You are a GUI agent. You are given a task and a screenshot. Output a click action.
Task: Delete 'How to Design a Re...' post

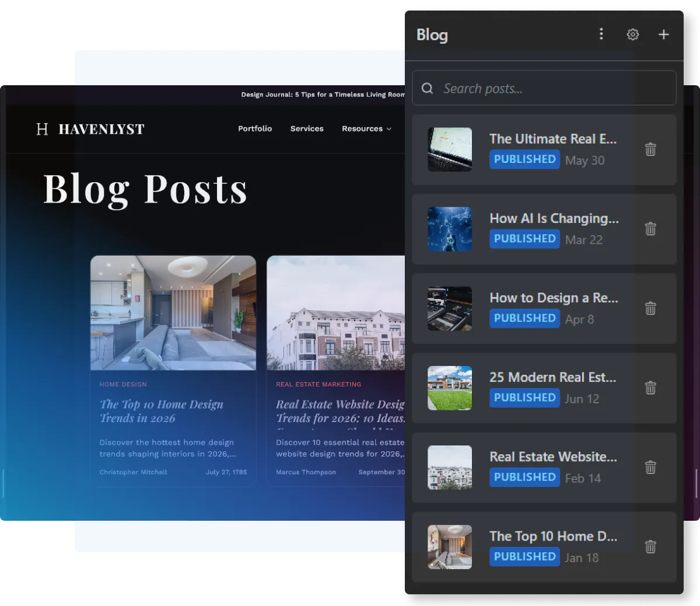tap(650, 308)
